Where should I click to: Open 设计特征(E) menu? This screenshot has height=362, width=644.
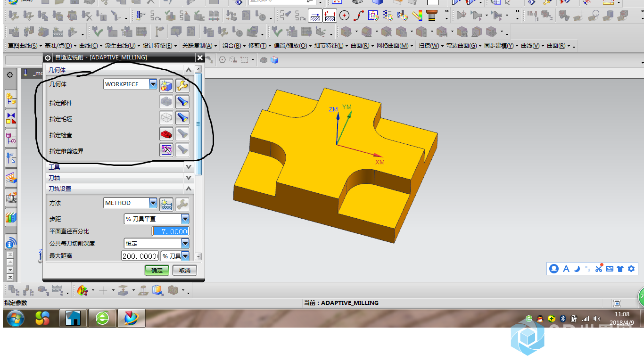click(x=160, y=46)
